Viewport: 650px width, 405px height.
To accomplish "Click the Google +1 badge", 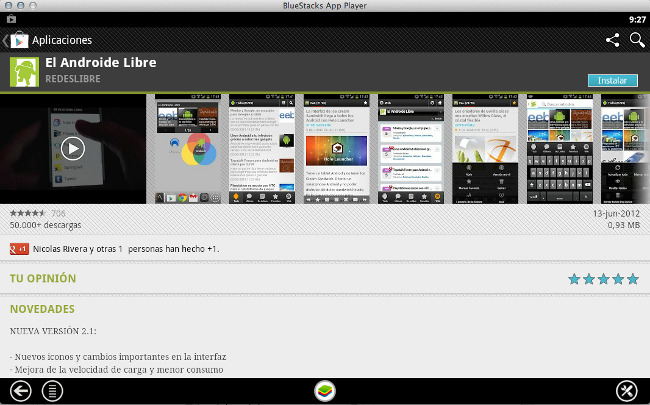I will pyautogui.click(x=18, y=248).
